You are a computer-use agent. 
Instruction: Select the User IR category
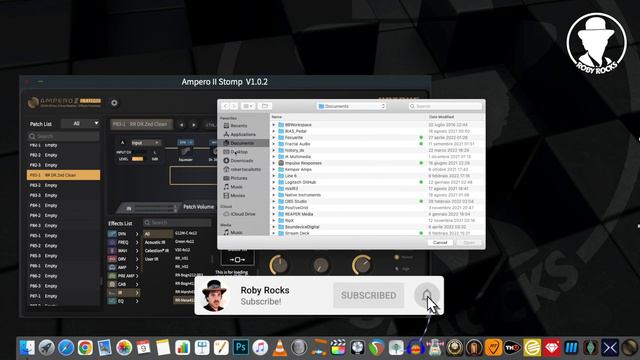point(151,259)
